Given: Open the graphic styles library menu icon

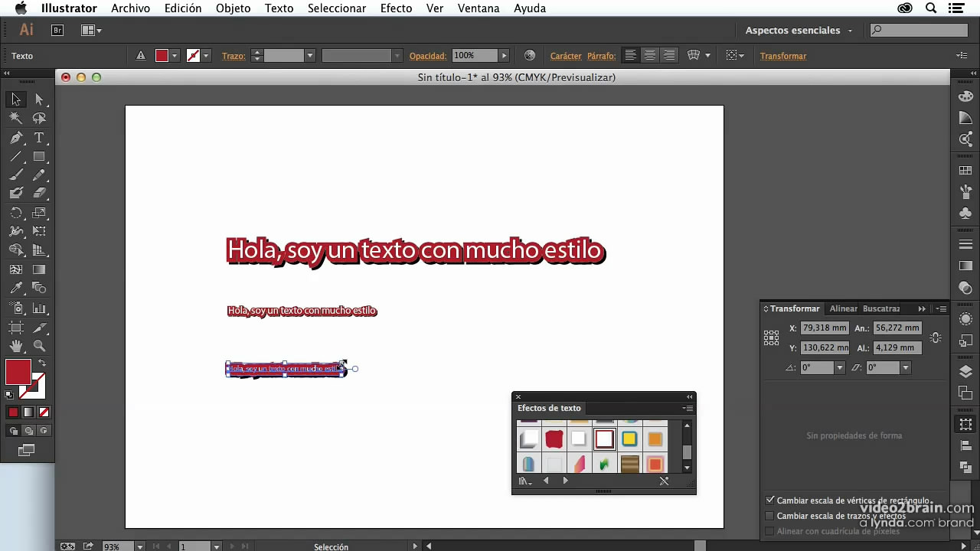Looking at the screenshot, I should (x=524, y=481).
